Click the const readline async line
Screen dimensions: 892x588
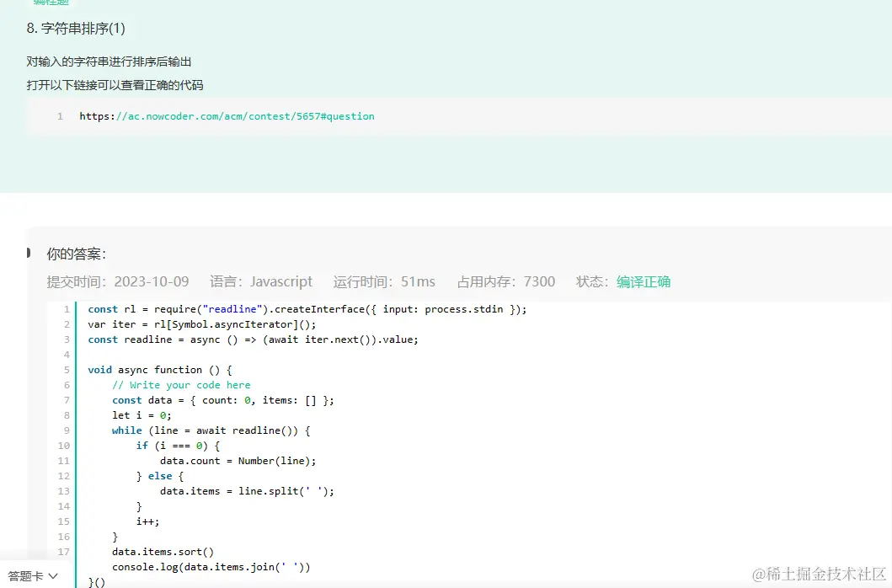tap(253, 339)
